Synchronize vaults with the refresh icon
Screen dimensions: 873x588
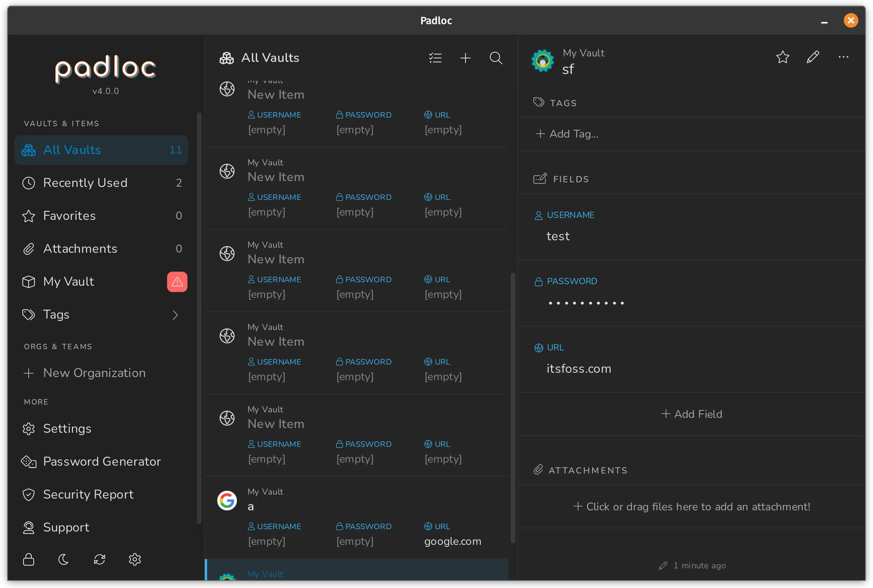click(x=99, y=559)
